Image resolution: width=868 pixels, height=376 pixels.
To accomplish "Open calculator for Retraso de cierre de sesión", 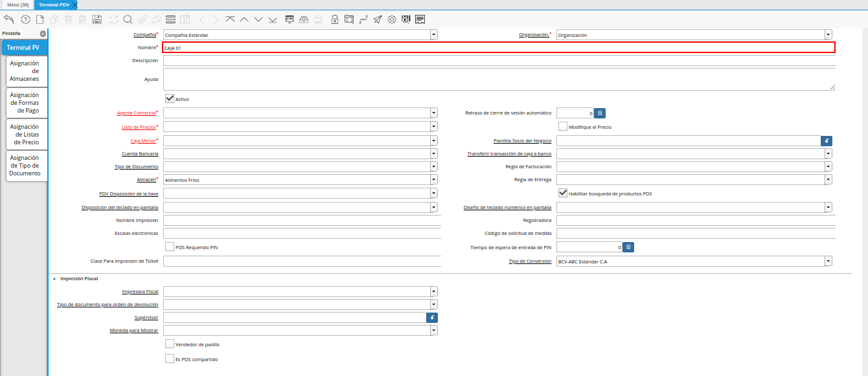I will 600,113.
